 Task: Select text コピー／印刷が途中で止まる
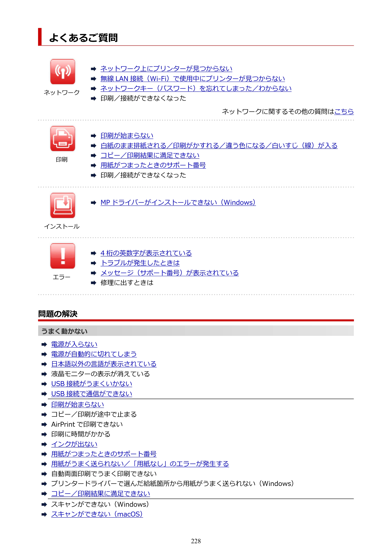point(94,414)
